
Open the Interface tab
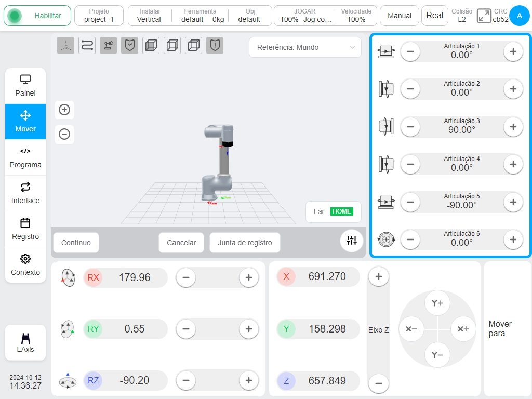[25, 193]
